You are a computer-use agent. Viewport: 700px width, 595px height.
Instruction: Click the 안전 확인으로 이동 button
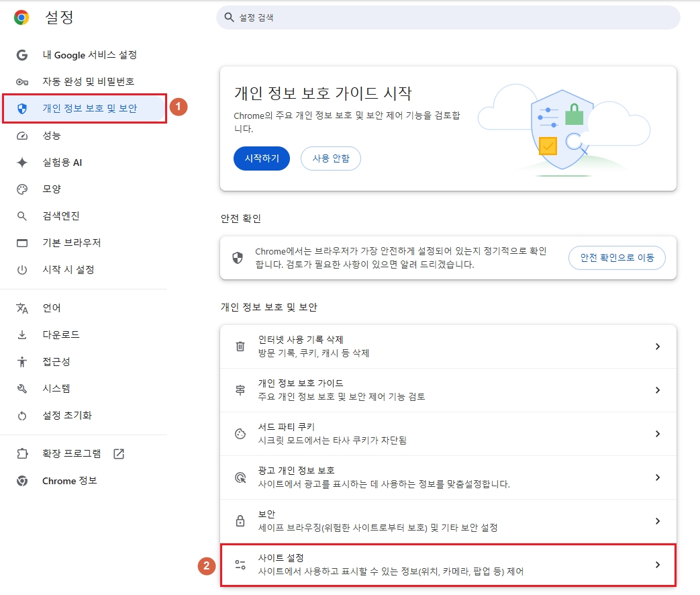[x=617, y=257]
